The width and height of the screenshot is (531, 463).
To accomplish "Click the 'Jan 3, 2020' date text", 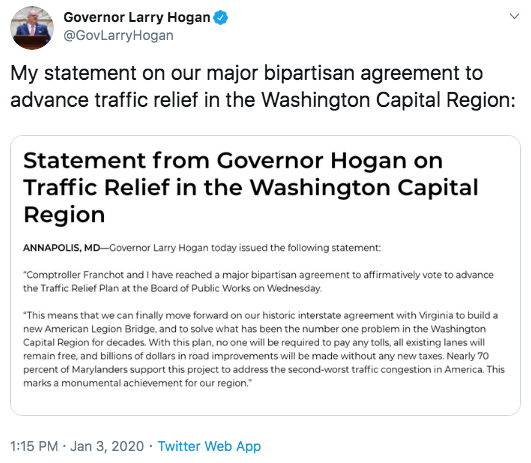I will click(x=107, y=446).
